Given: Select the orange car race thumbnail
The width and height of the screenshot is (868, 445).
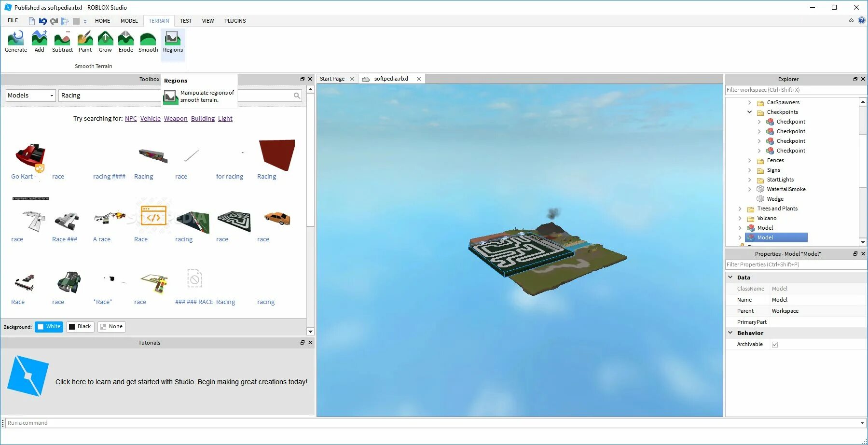Looking at the screenshot, I should click(x=277, y=218).
